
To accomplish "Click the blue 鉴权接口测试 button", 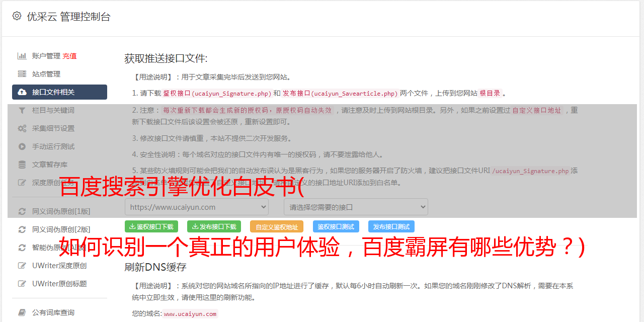I will 336,226.
